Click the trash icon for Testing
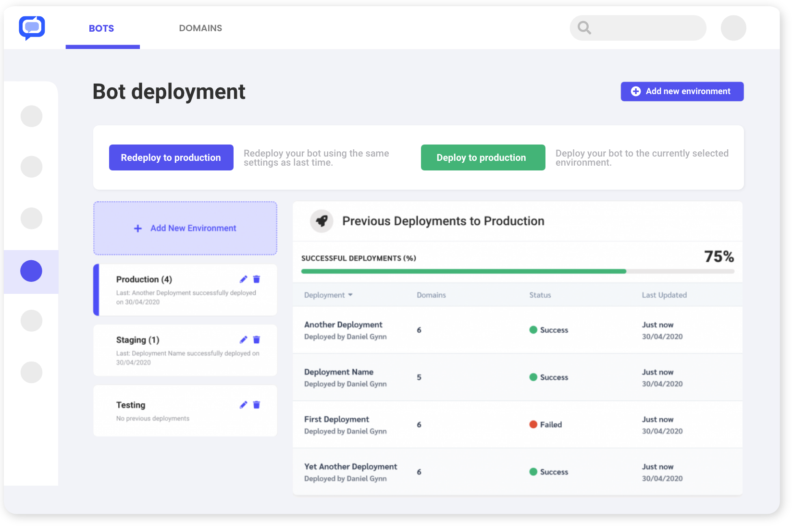The image size is (792, 532). 257,405
